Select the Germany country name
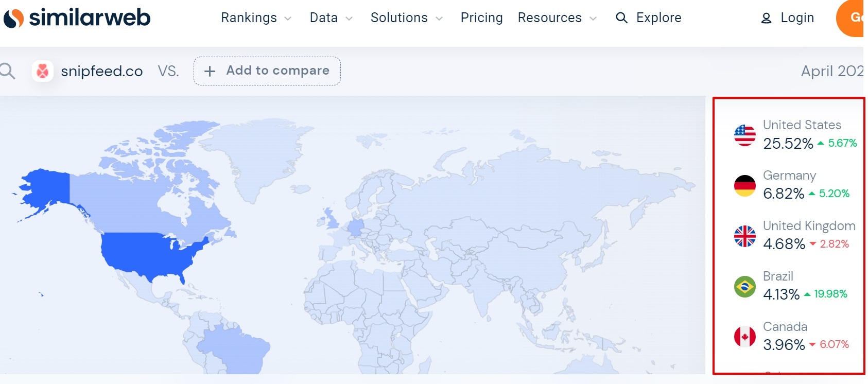868x384 pixels. click(789, 176)
